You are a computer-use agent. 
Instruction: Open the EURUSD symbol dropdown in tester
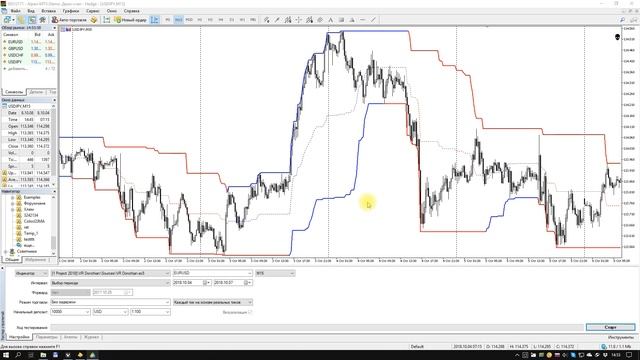click(x=212, y=273)
